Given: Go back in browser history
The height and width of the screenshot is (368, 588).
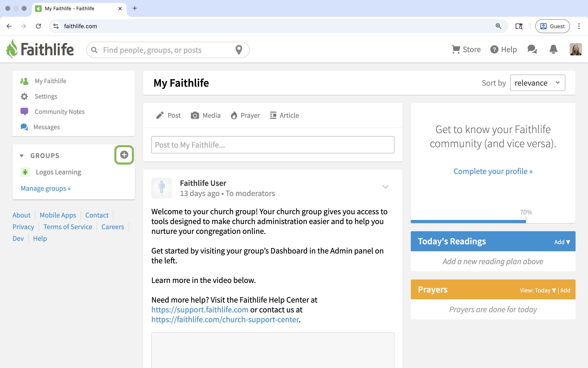Looking at the screenshot, I should 9,26.
